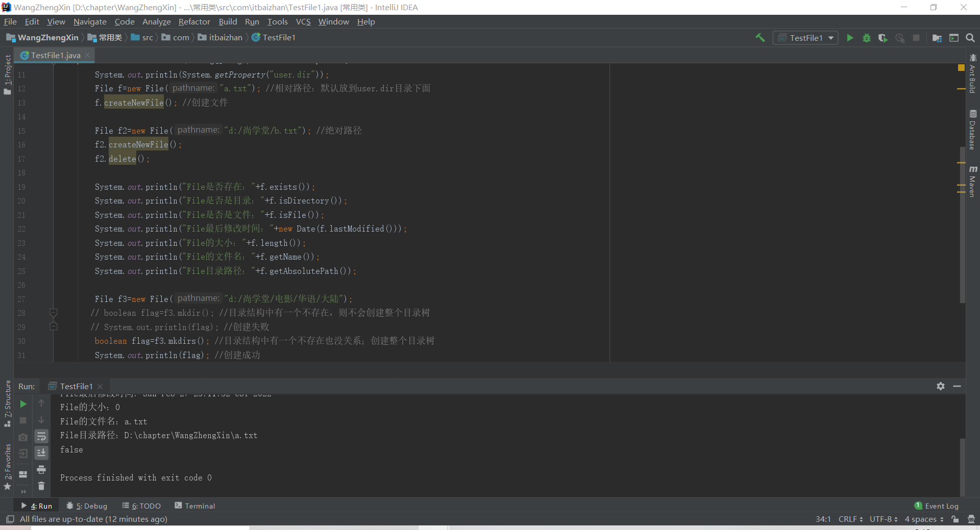Run with Coverage using the shield icon

click(883, 38)
